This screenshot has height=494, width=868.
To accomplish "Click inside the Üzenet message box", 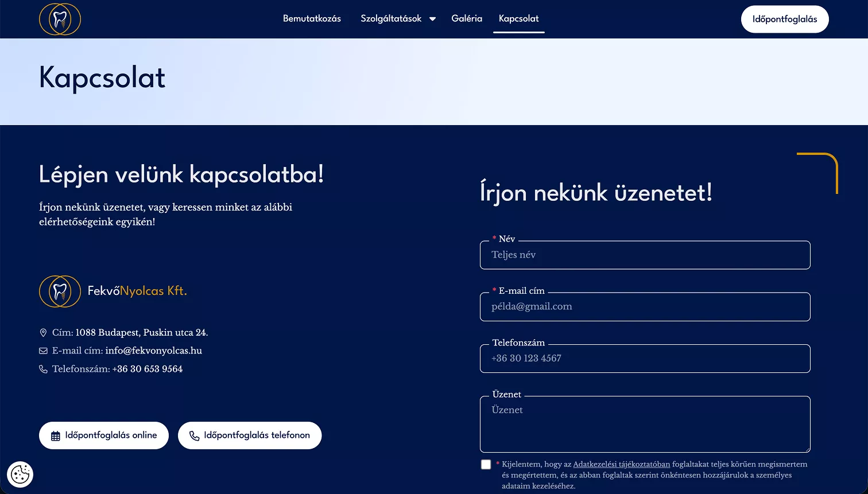I will pyautogui.click(x=645, y=424).
